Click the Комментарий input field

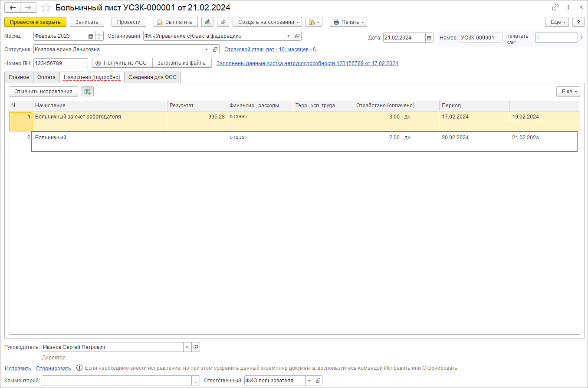tap(117, 381)
